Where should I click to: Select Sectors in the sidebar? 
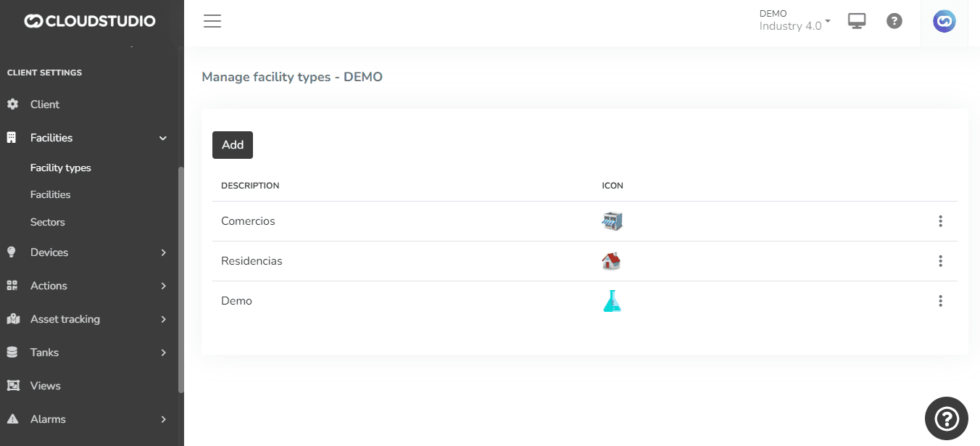(x=48, y=222)
